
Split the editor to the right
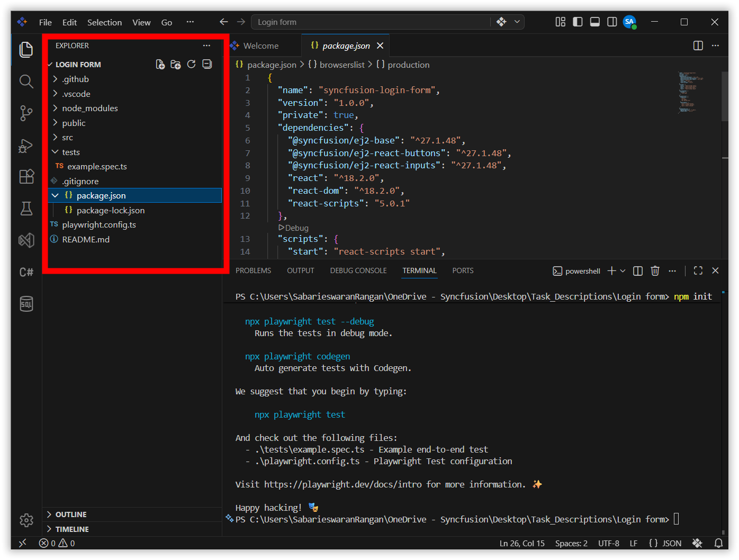pos(698,46)
